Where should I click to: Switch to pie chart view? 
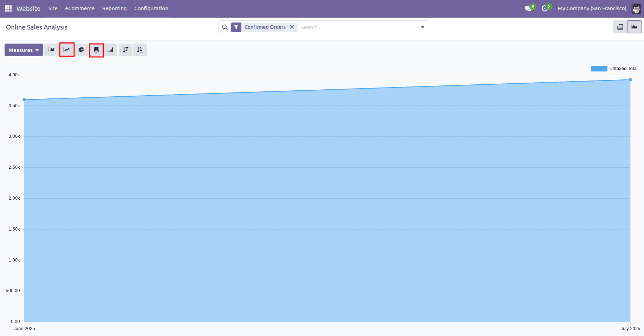point(81,50)
